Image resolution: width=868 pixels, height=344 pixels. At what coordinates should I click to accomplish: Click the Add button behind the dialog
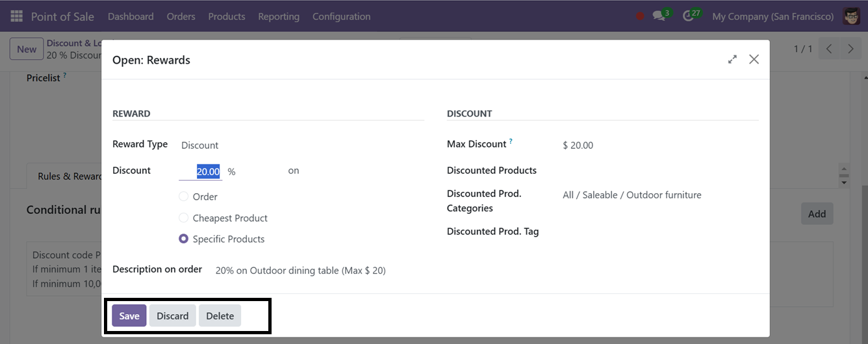tap(817, 213)
